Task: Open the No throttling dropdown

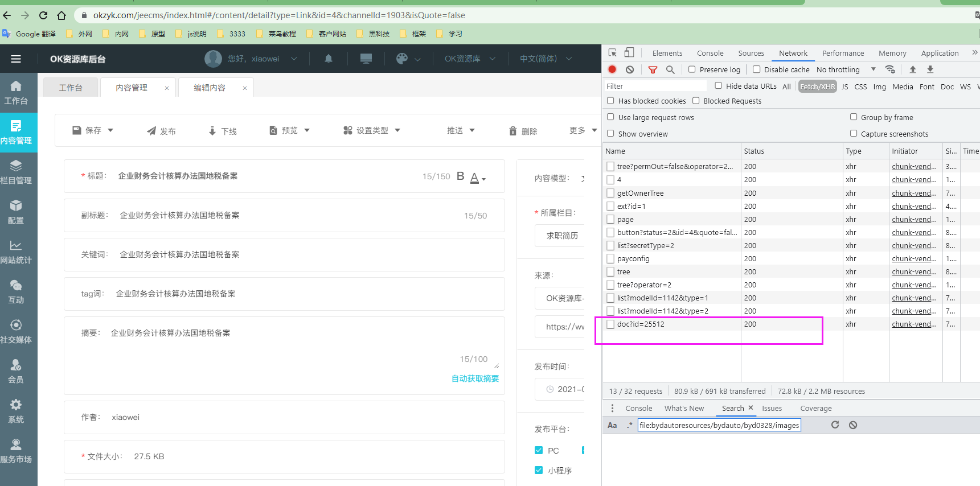Action: coord(846,69)
